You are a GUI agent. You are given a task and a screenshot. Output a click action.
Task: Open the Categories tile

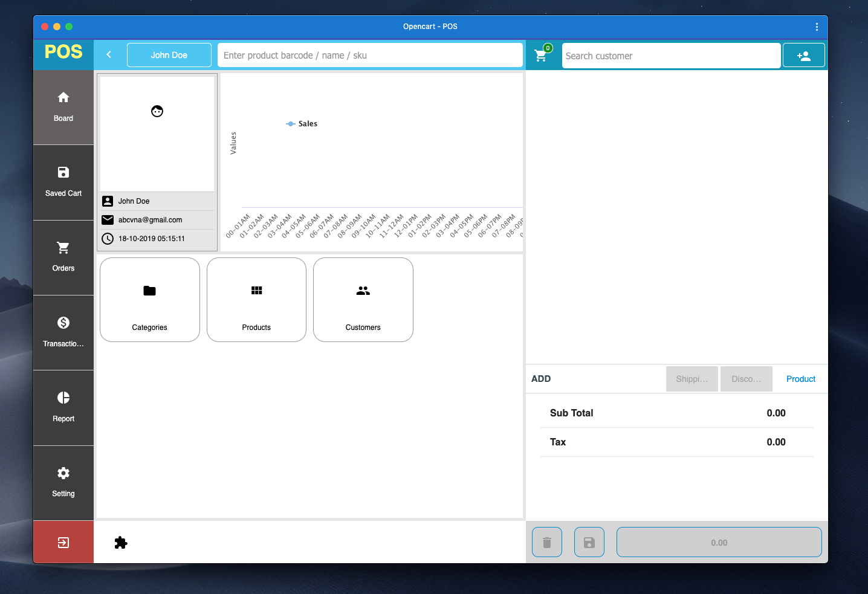(150, 300)
